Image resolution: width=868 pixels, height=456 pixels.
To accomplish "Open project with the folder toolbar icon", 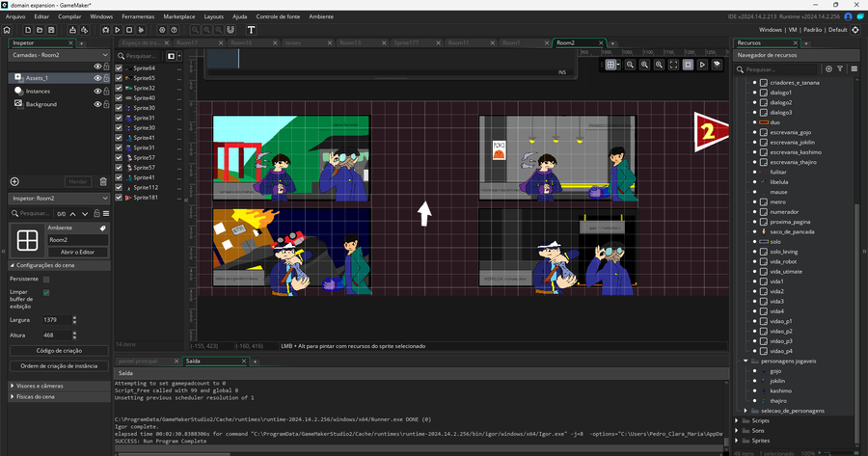I will click(x=40, y=30).
